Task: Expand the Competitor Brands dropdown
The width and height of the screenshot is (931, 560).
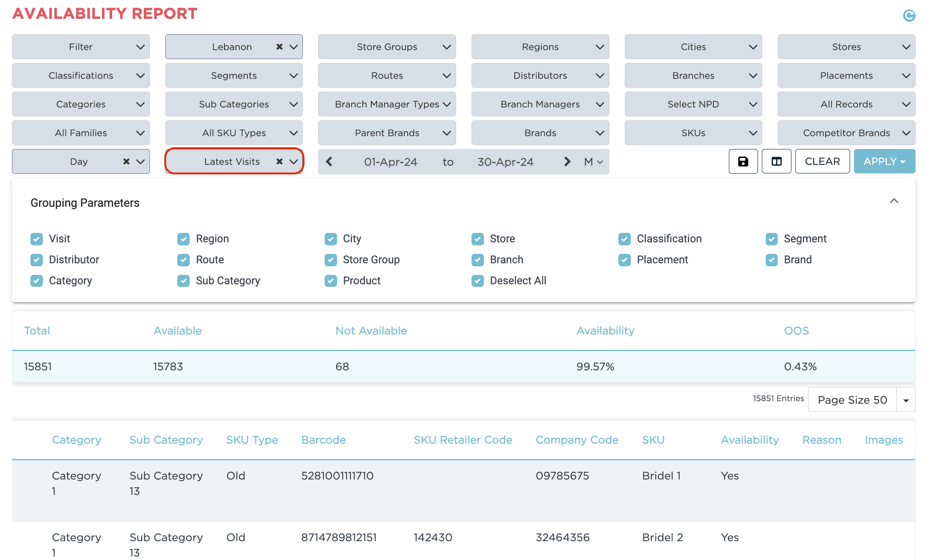Action: pos(846,133)
